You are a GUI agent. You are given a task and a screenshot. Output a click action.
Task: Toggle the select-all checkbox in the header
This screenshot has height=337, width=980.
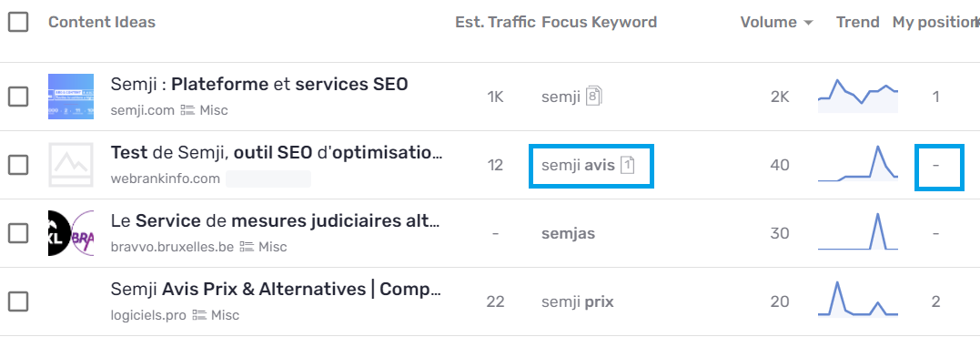(x=18, y=23)
